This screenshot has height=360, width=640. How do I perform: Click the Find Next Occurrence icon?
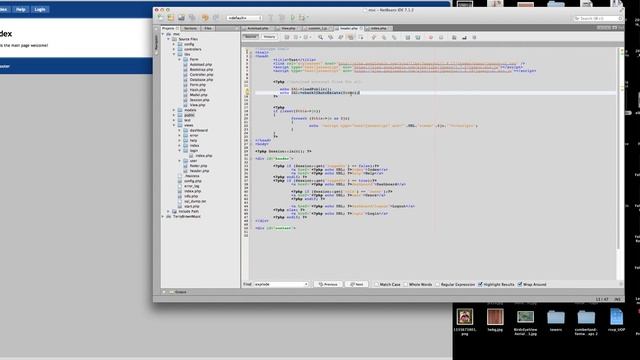coord(340,38)
